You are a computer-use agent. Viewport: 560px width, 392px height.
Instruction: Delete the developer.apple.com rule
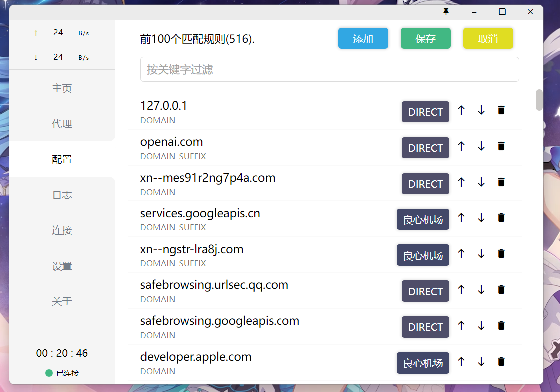tap(501, 362)
